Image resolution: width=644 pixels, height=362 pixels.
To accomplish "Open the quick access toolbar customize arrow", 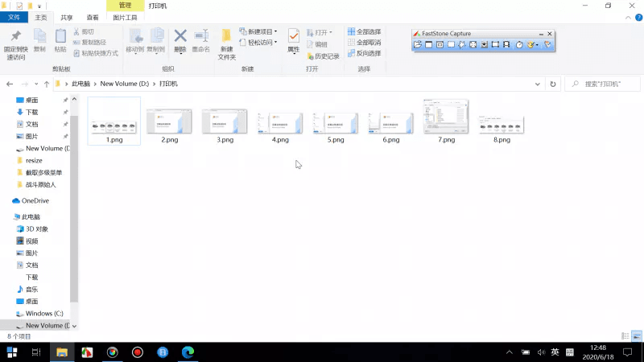I will pos(39,6).
